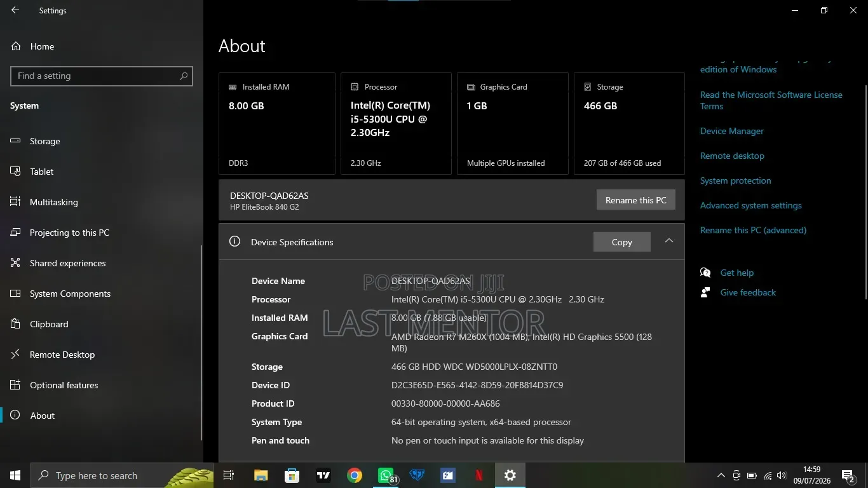Show hidden system tray icons
Screen dimensions: 868x488
[x=721, y=475]
